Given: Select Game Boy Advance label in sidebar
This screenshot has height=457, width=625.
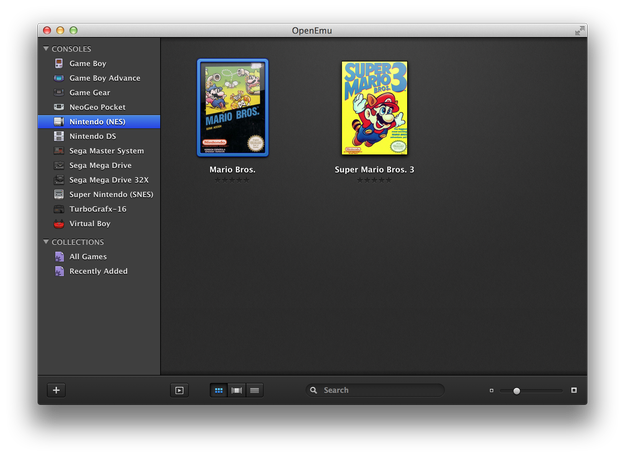Looking at the screenshot, I should click(x=105, y=78).
